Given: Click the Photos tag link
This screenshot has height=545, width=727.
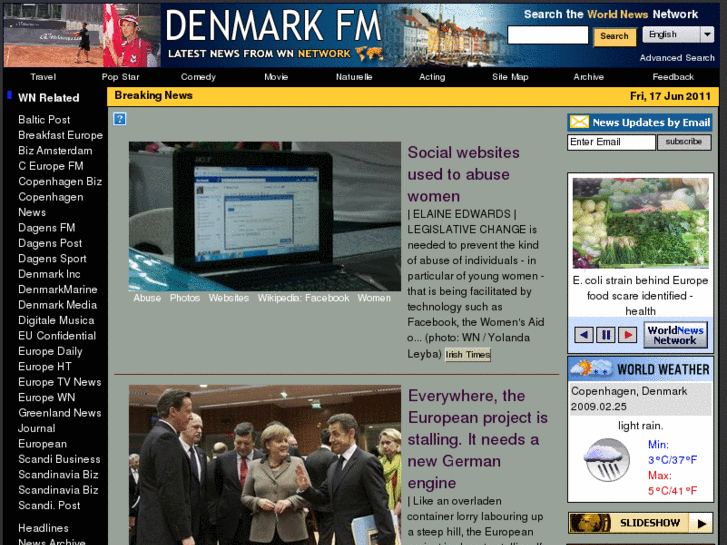Looking at the screenshot, I should click(185, 298).
